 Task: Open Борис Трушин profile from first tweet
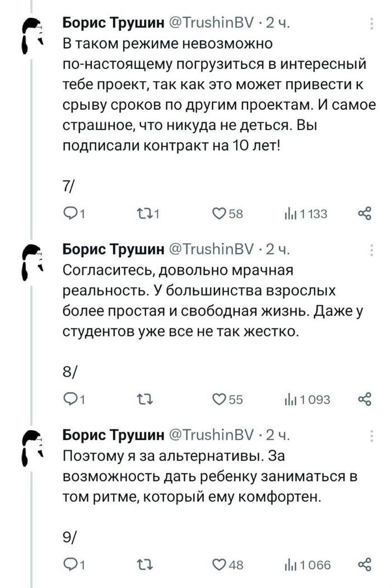(x=114, y=23)
